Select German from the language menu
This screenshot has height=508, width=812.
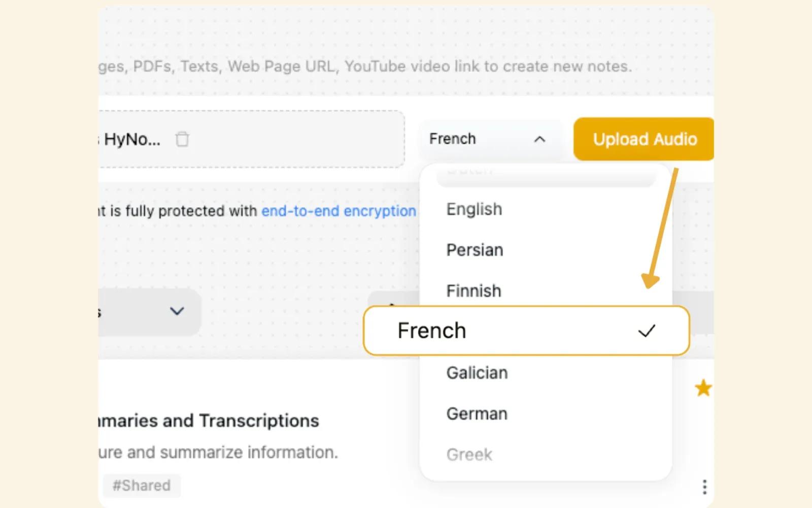pos(476,413)
